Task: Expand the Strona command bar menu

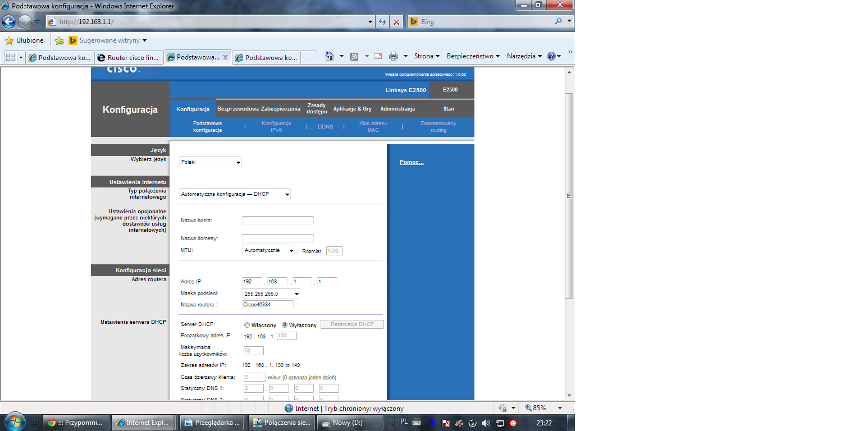Action: 427,56
